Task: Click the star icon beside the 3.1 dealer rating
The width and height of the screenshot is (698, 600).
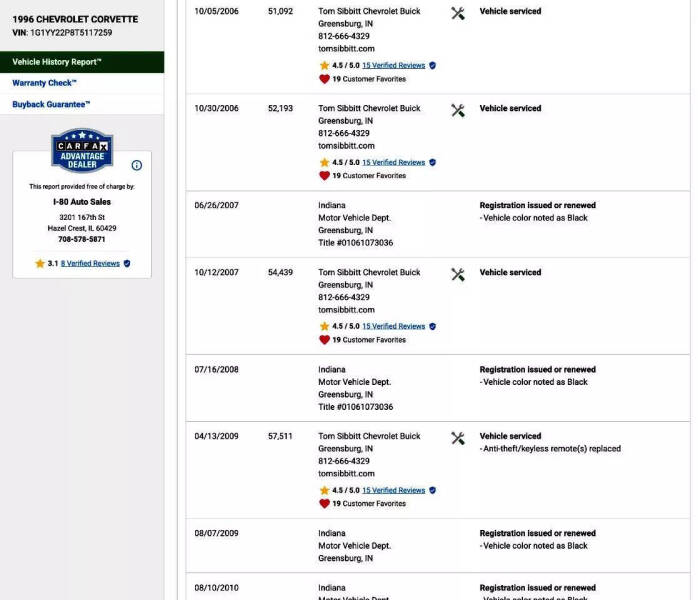Action: pos(40,264)
